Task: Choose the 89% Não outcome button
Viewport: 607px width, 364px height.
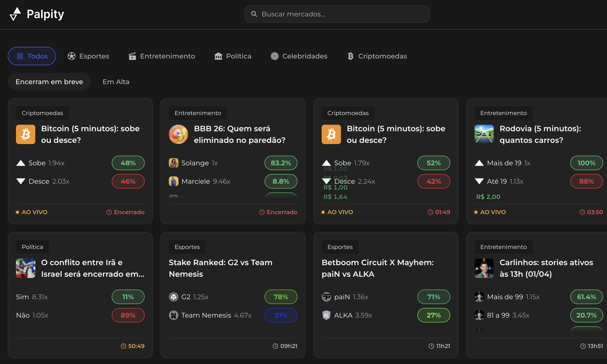Action: 128,315
